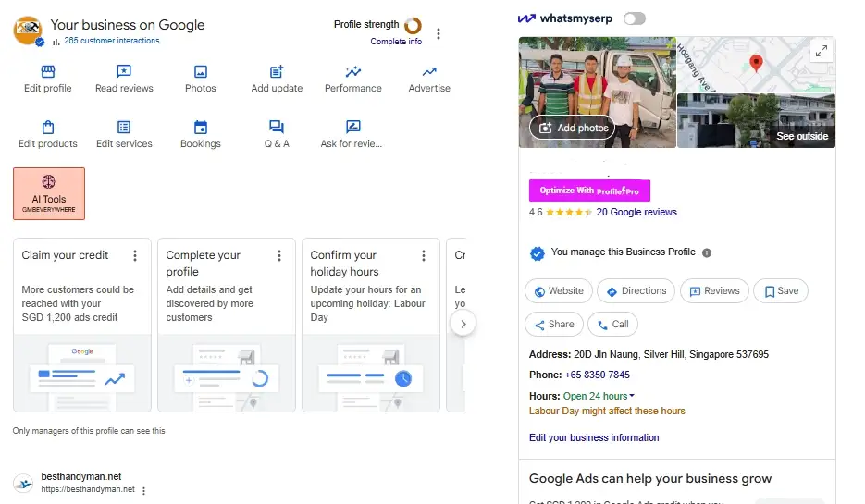The width and height of the screenshot is (865, 504).
Task: Click Reviews button in knowledge panel
Action: point(714,291)
